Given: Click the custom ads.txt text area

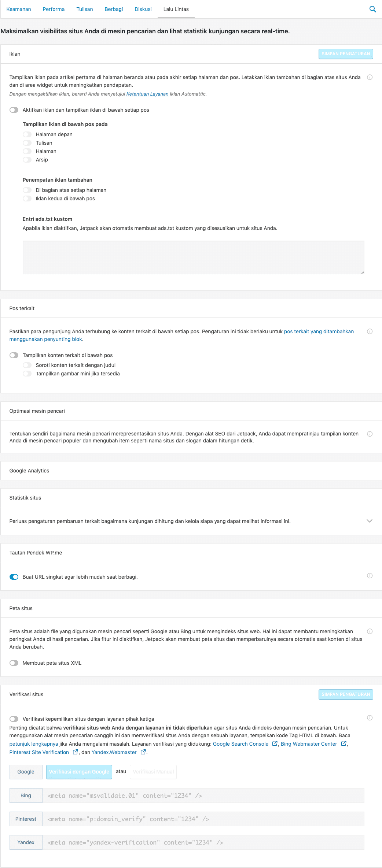Looking at the screenshot, I should (x=194, y=257).
